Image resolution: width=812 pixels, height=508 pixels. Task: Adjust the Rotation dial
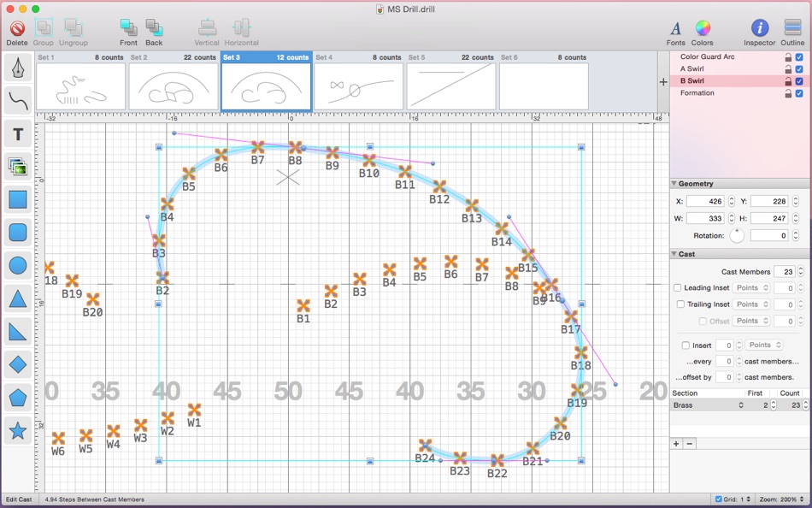(737, 235)
